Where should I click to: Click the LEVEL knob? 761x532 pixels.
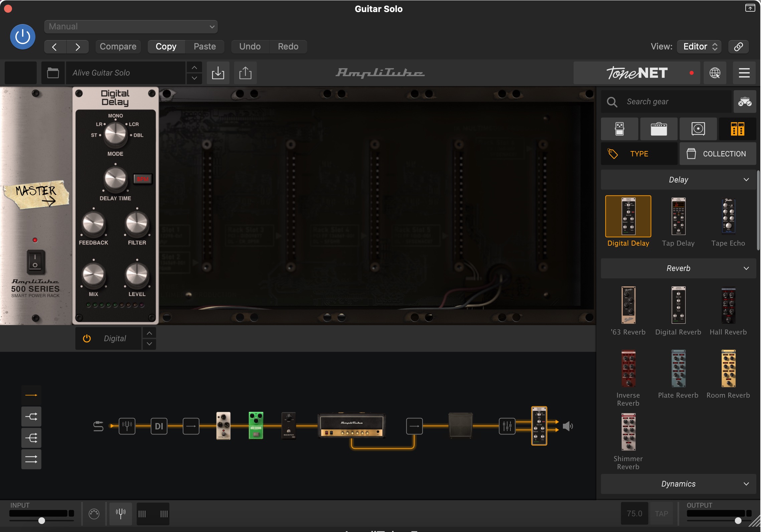137,275
